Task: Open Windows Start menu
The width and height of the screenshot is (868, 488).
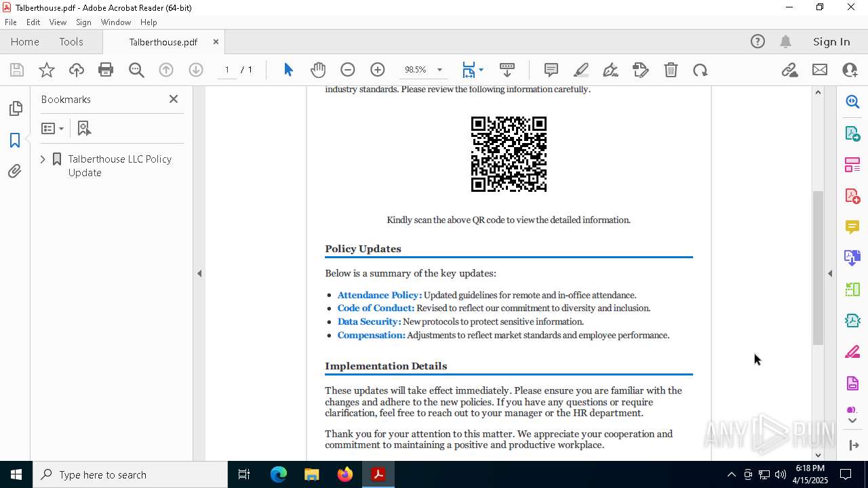Action: (x=16, y=474)
